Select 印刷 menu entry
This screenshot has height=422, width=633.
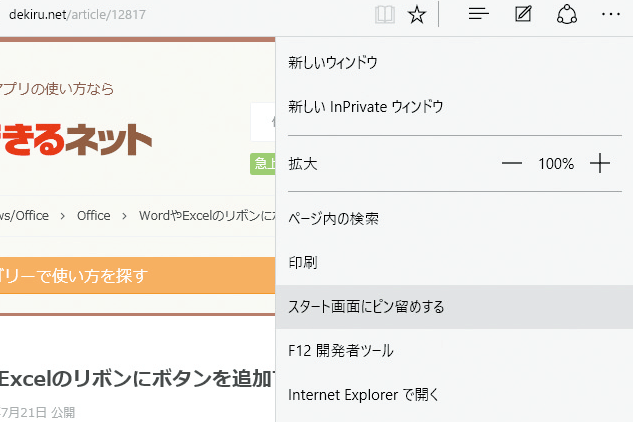coord(454,262)
